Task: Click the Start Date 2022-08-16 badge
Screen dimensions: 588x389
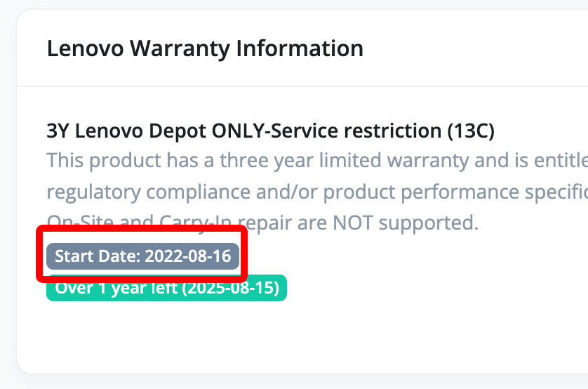Action: [143, 256]
